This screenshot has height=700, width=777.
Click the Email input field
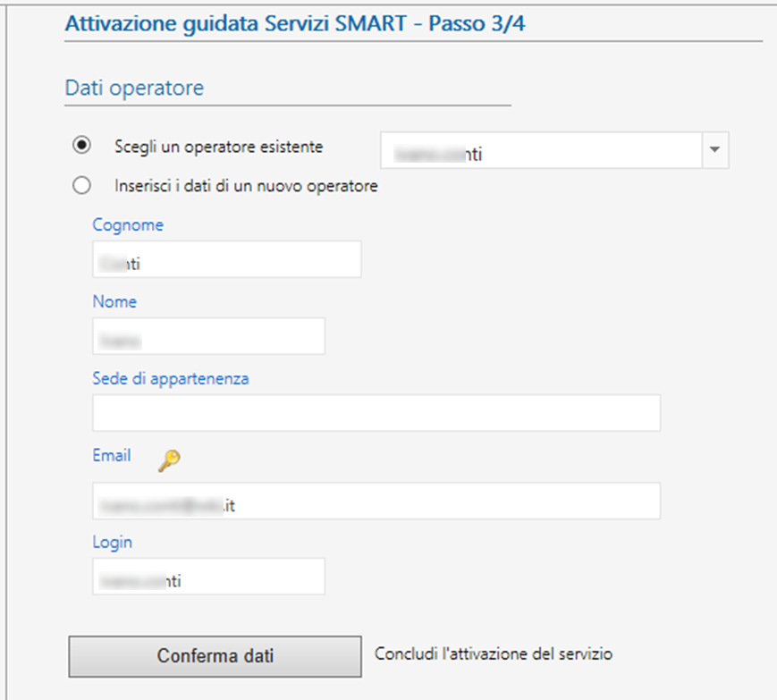(376, 501)
